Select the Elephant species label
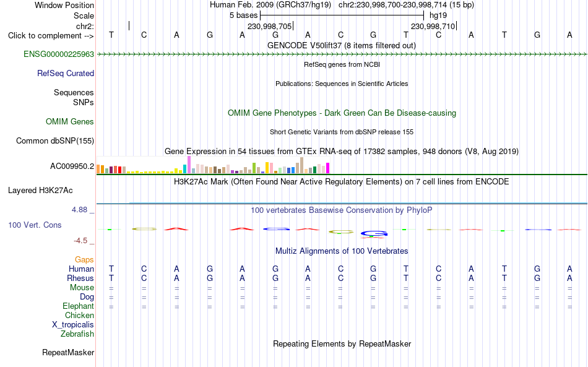Image resolution: width=588 pixels, height=367 pixels. coord(79,306)
